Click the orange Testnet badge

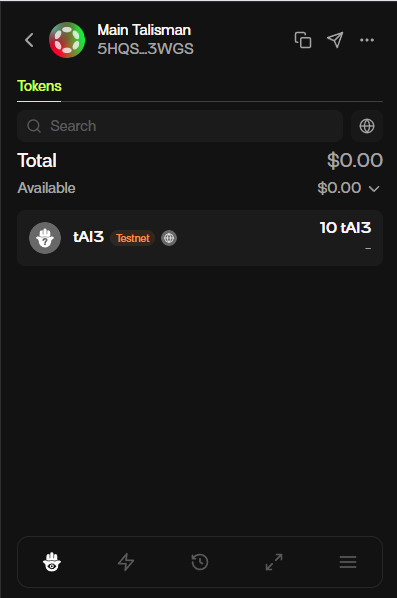click(133, 238)
